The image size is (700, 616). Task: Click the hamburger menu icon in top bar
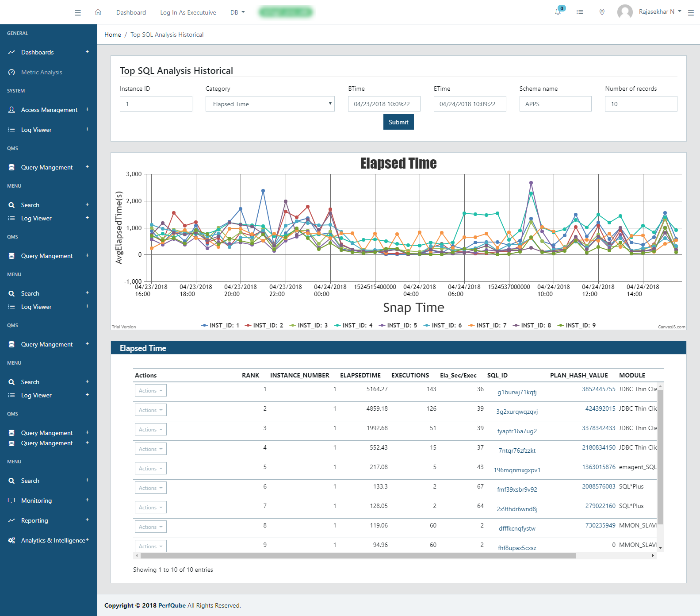coord(78,12)
